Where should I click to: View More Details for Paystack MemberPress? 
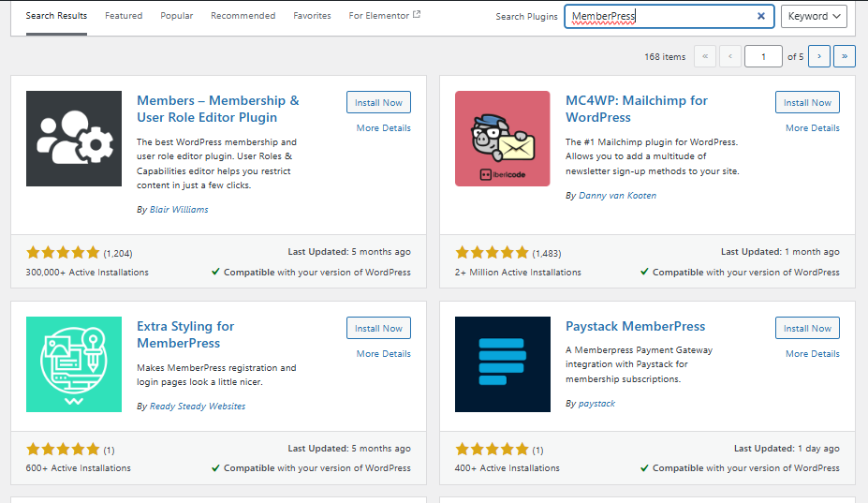tap(813, 353)
